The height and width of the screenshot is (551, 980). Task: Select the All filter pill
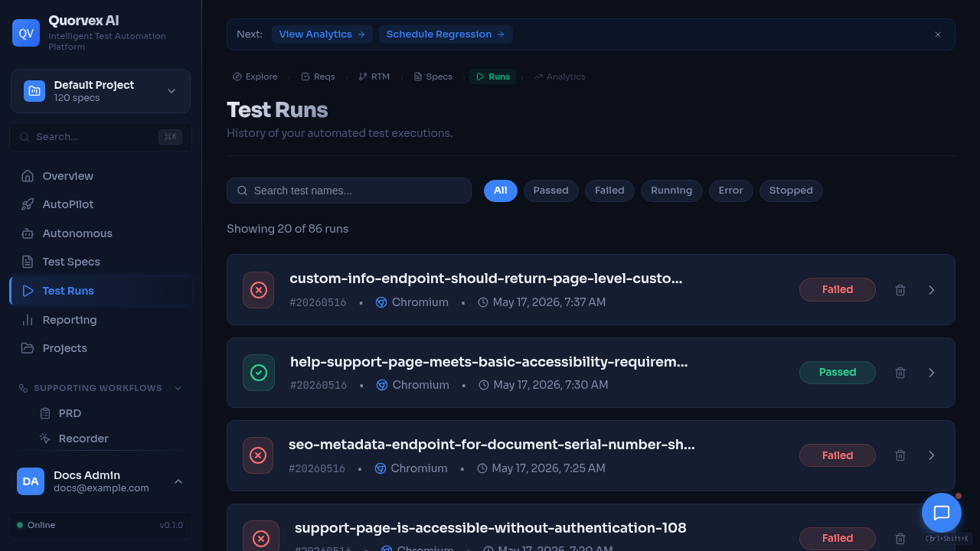pyautogui.click(x=501, y=191)
